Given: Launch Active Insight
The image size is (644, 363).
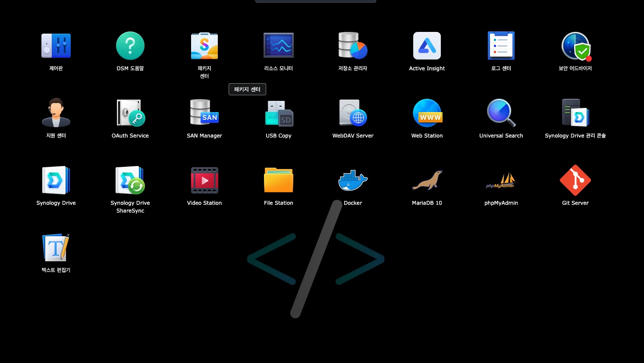Looking at the screenshot, I should [427, 46].
